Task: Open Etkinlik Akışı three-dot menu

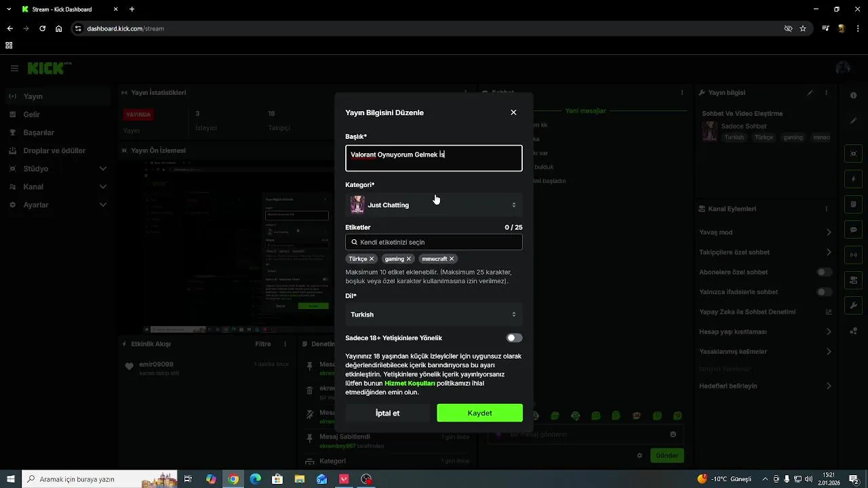Action: pos(285,344)
